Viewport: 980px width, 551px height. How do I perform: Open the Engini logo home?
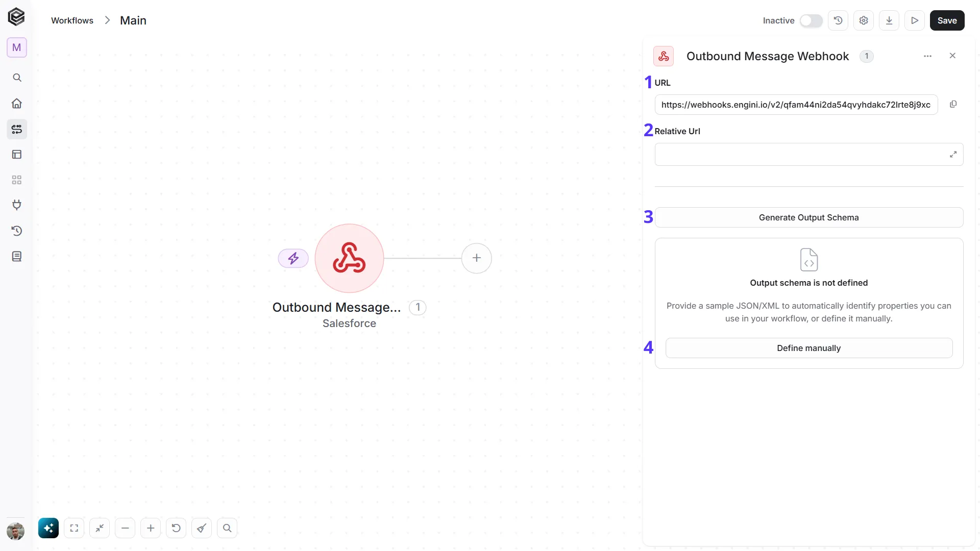point(16,17)
